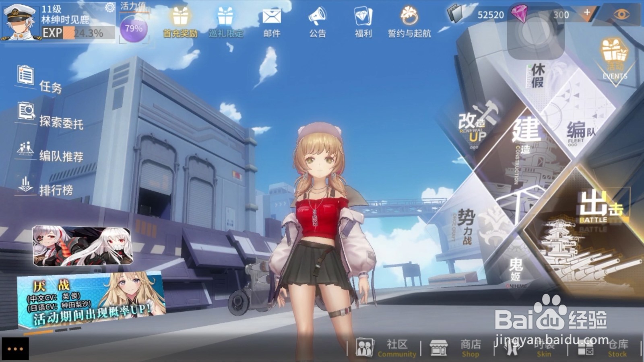Viewport: 644px width, 362px height.
Task: Open 福利 benefits card icon
Action: (363, 23)
